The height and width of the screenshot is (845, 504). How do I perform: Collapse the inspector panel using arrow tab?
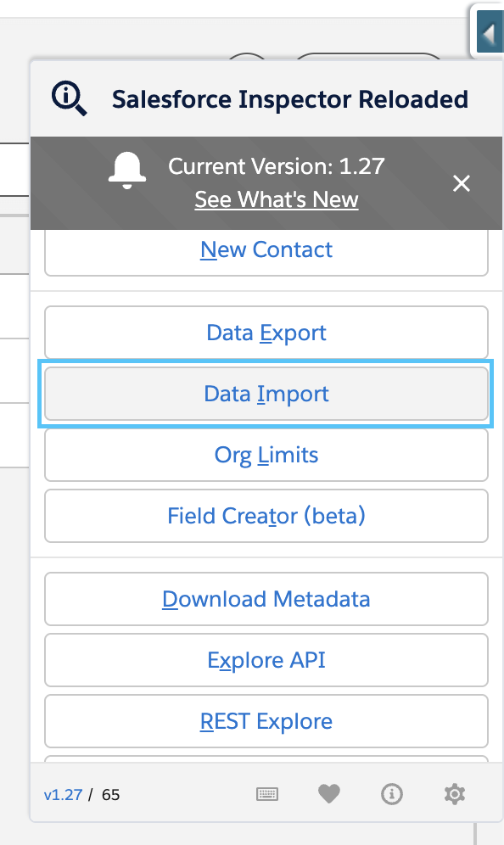pyautogui.click(x=489, y=33)
